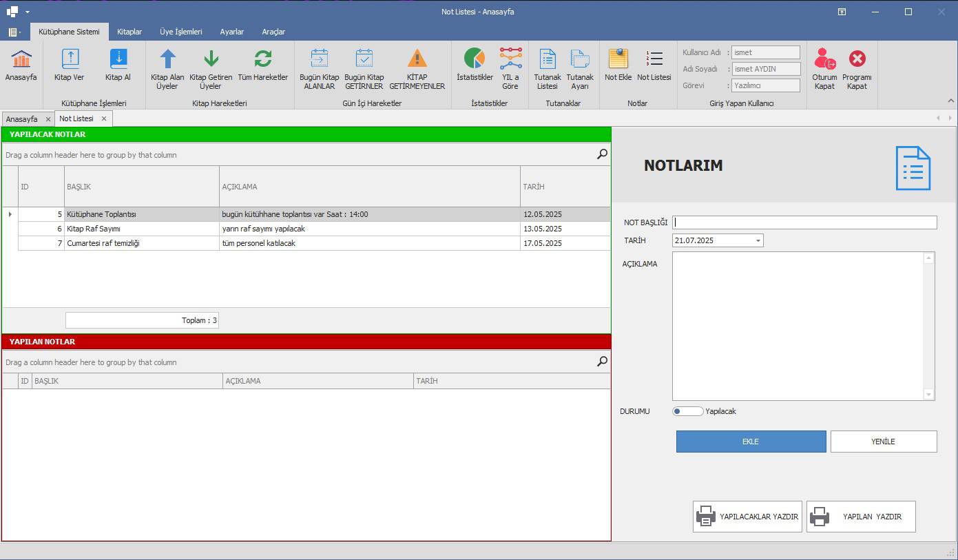Show the İstatistikler pie chart
The width and height of the screenshot is (958, 560).
475,60
